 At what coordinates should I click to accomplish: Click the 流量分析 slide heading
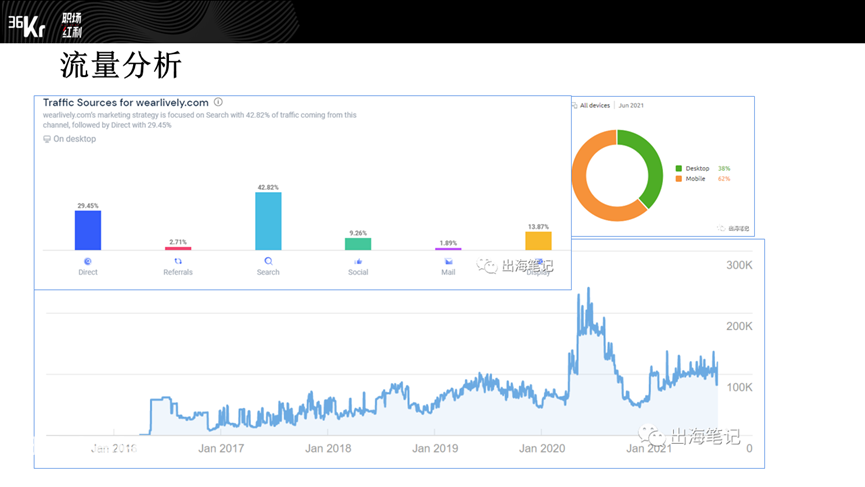pyautogui.click(x=121, y=66)
